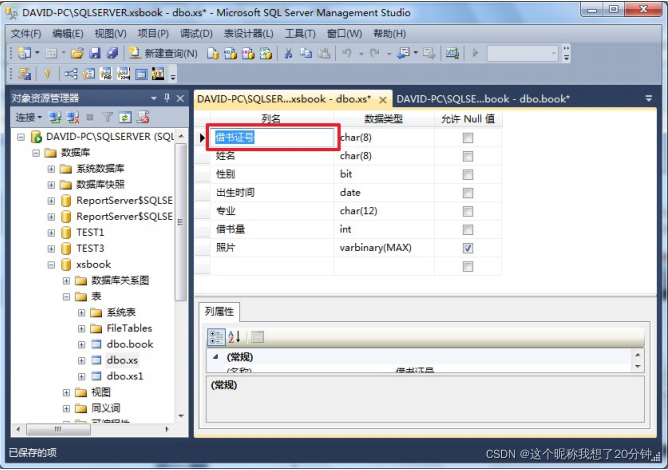Click the Copy icon in toolbar
This screenshot has width=668, height=470.
pos(306,53)
